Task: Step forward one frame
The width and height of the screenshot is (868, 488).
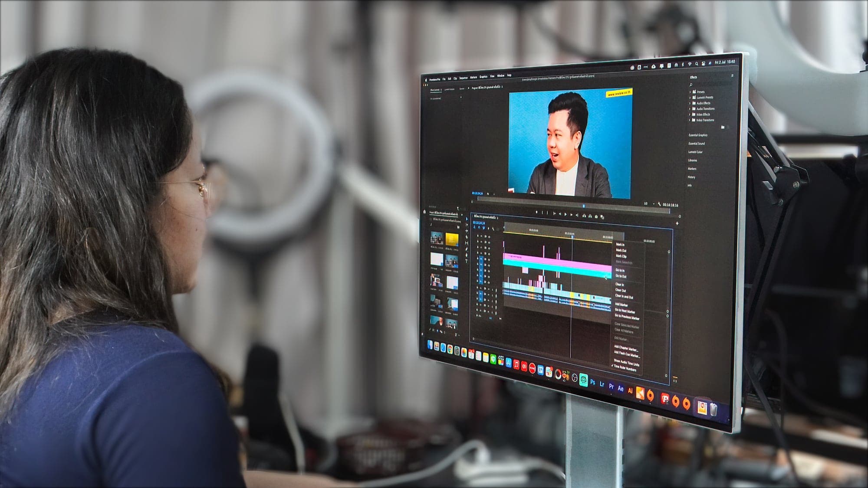Action: pyautogui.click(x=571, y=214)
